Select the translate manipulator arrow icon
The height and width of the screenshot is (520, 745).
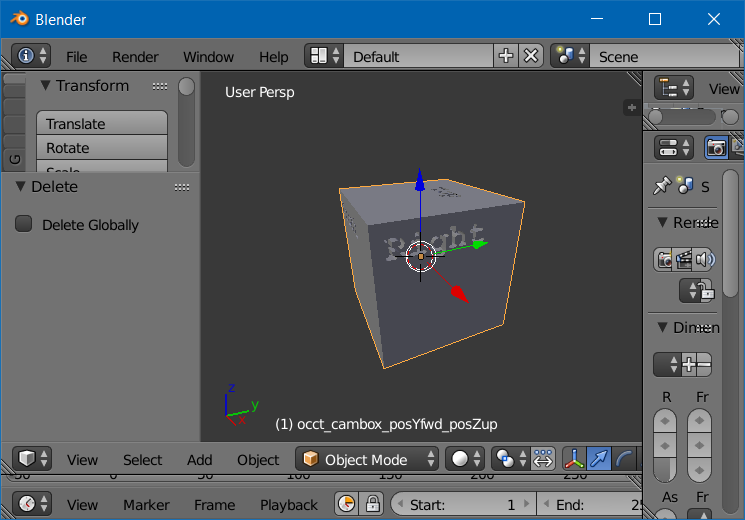click(x=599, y=459)
